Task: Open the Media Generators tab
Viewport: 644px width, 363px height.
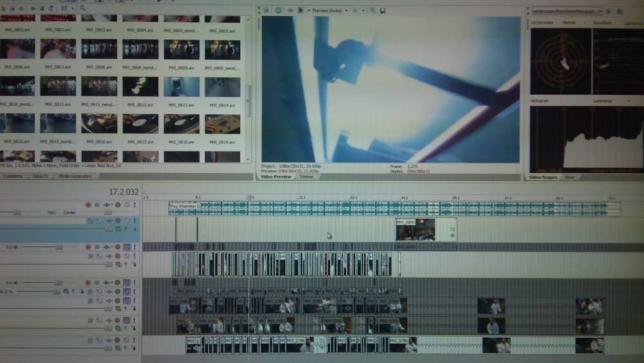Action: tap(75, 176)
